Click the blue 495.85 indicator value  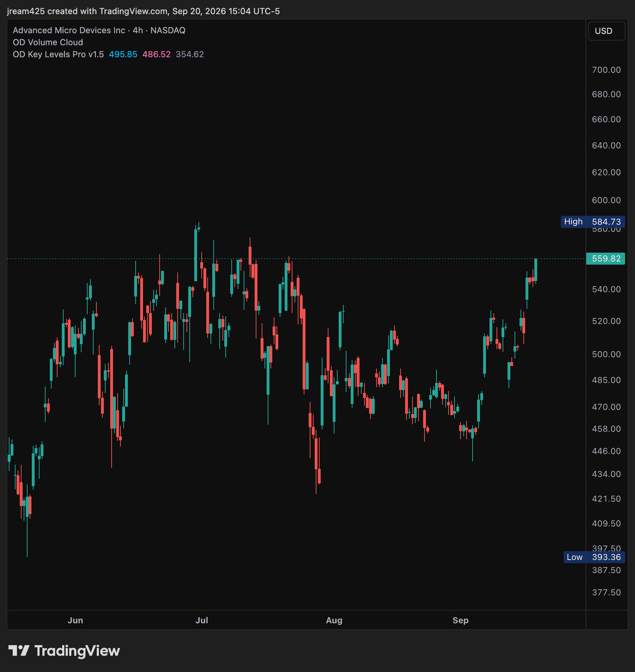123,54
